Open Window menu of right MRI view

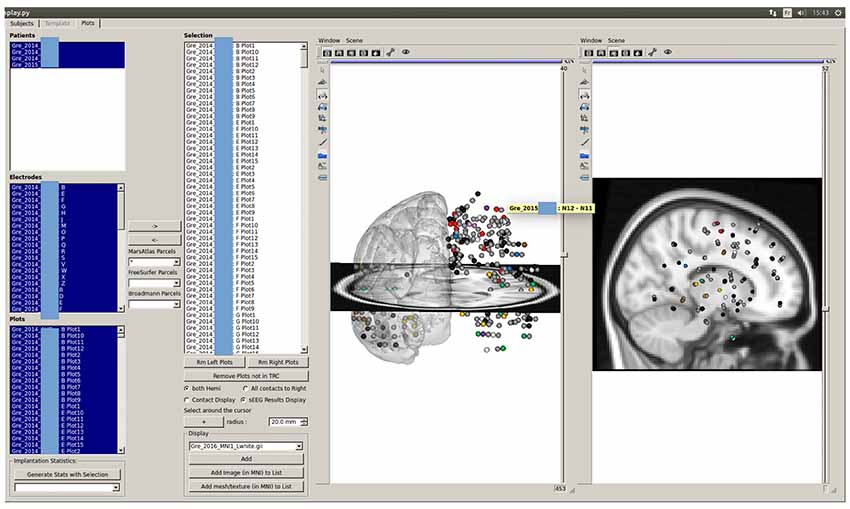[591, 41]
